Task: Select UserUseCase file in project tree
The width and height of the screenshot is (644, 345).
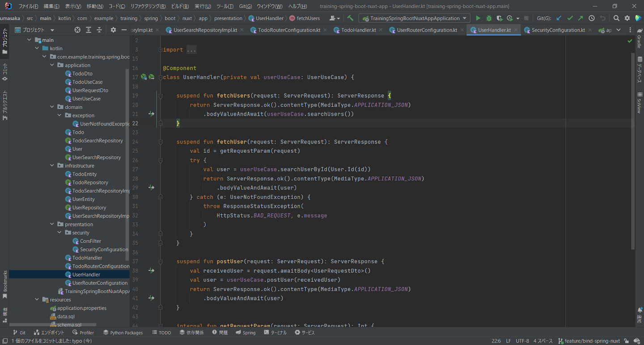Action: [x=86, y=99]
